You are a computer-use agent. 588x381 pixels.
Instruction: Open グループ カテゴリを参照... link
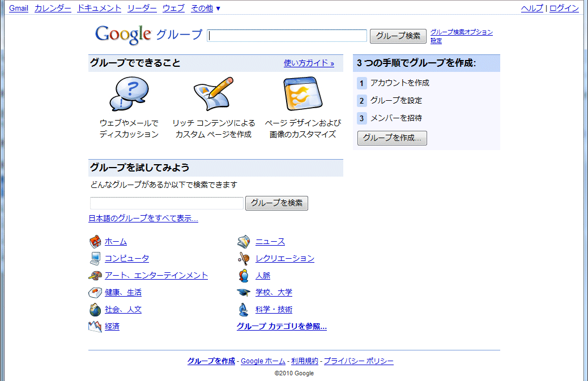(x=282, y=327)
